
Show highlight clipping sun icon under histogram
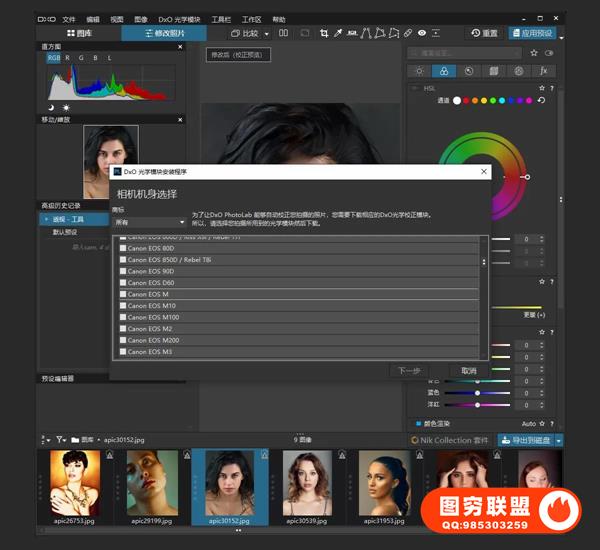67,107
